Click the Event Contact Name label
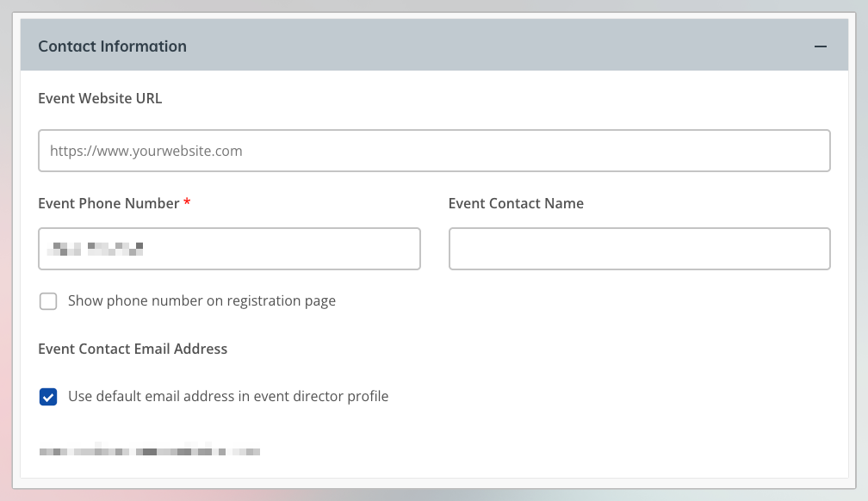The height and width of the screenshot is (501, 868). click(x=516, y=204)
